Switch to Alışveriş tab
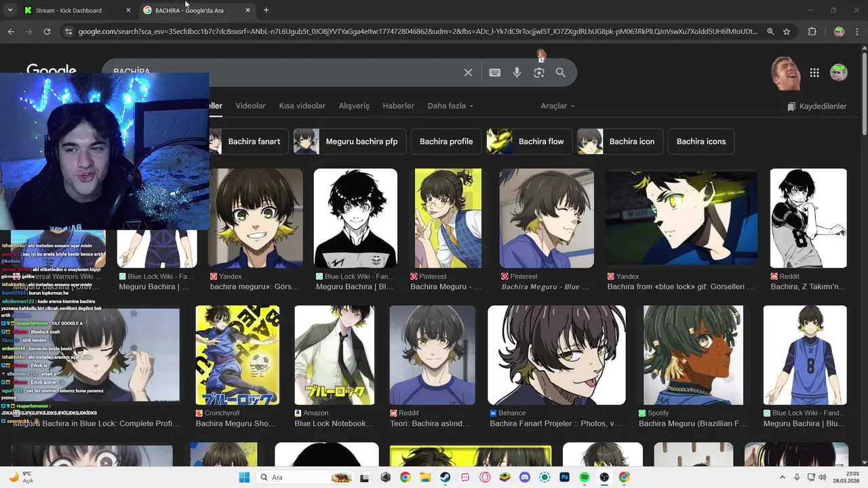 point(354,106)
